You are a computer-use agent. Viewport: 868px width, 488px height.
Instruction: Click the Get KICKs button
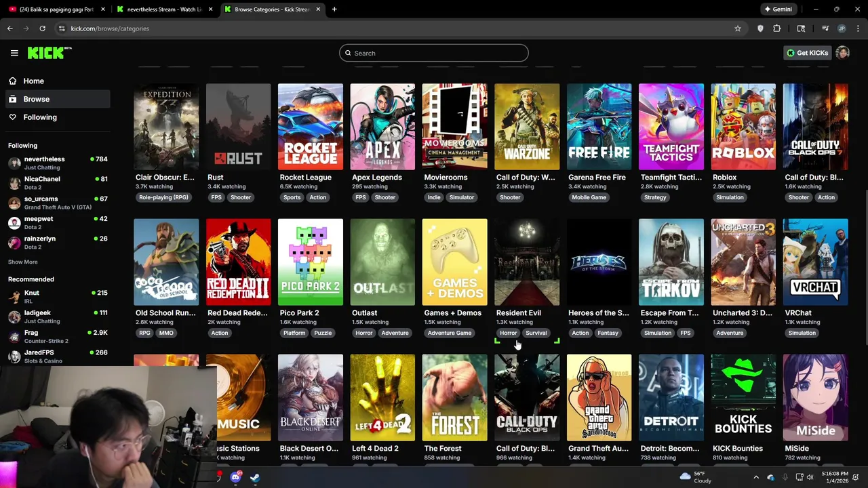point(807,53)
